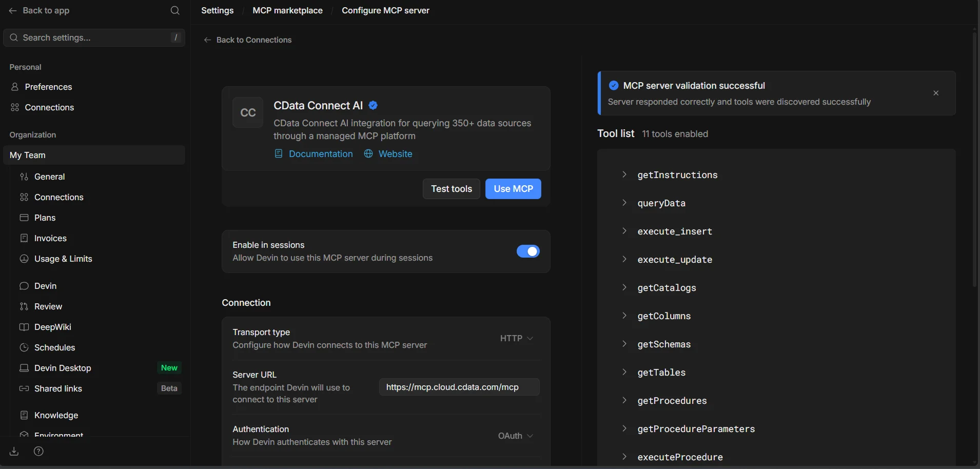Click the Website globe icon
The image size is (980, 469).
[368, 154]
